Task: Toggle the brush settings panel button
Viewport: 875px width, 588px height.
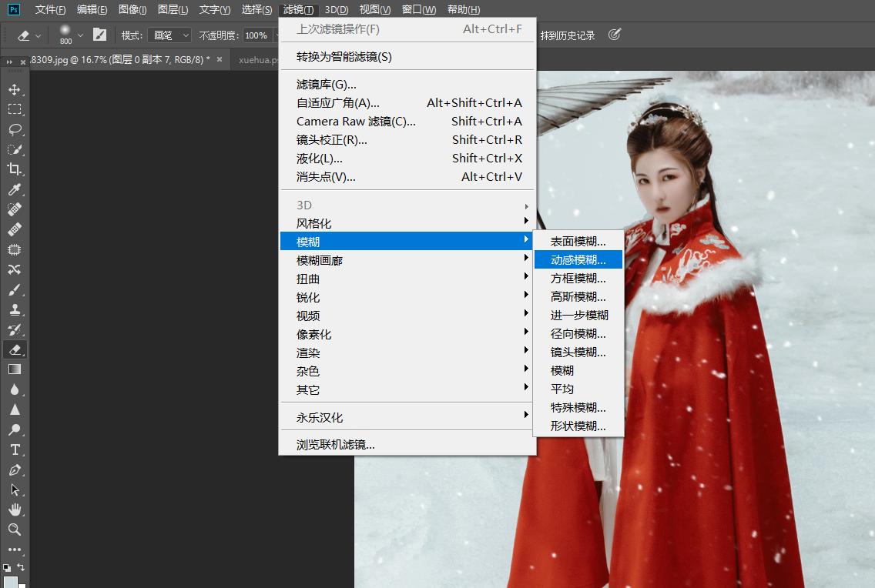Action: pos(99,35)
